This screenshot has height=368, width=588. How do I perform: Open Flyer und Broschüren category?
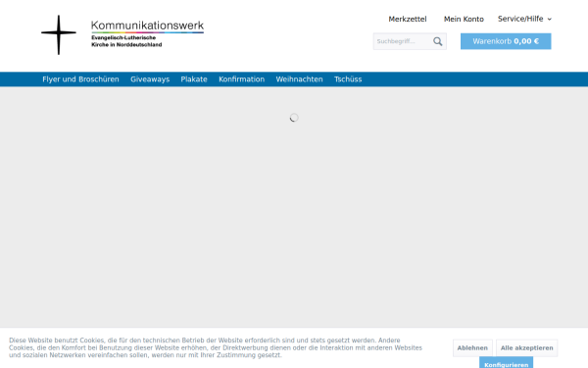pos(80,79)
